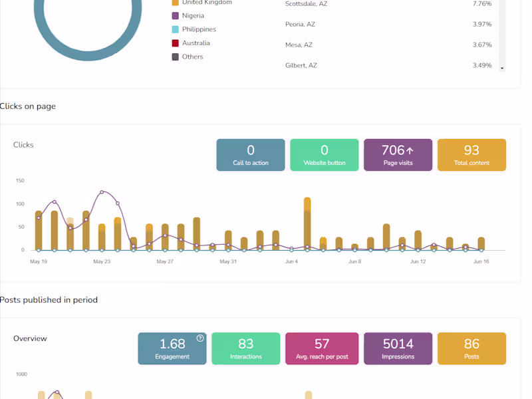This screenshot has width=532, height=399.
Task: Click the city list scroll-down arrow
Action: click(502, 68)
